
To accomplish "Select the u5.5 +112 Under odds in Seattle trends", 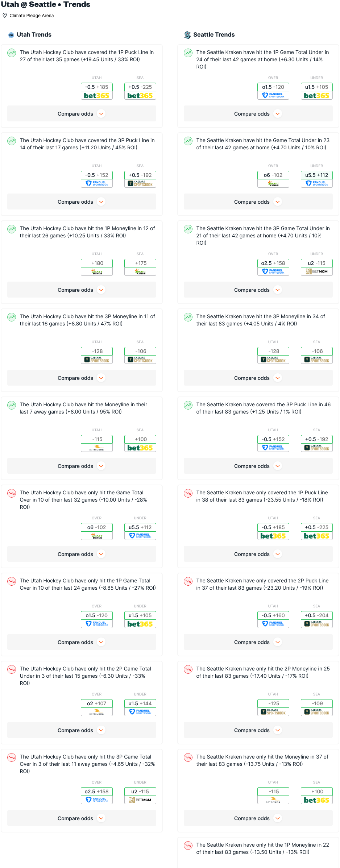I will [x=316, y=175].
